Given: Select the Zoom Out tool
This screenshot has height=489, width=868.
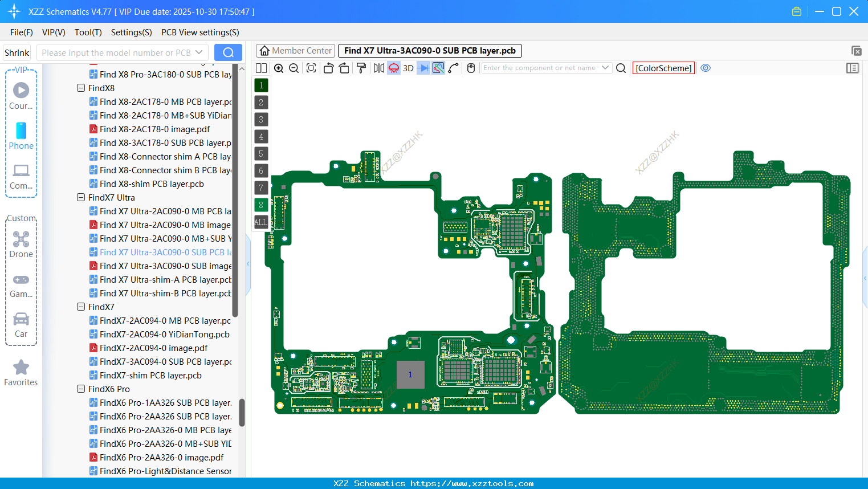Looking at the screenshot, I should [x=293, y=68].
